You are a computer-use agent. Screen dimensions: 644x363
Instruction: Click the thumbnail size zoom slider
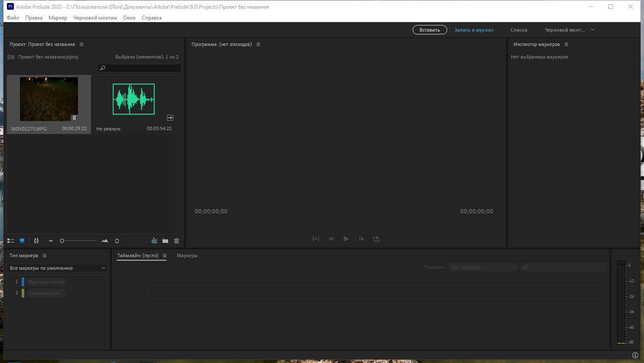click(78, 241)
